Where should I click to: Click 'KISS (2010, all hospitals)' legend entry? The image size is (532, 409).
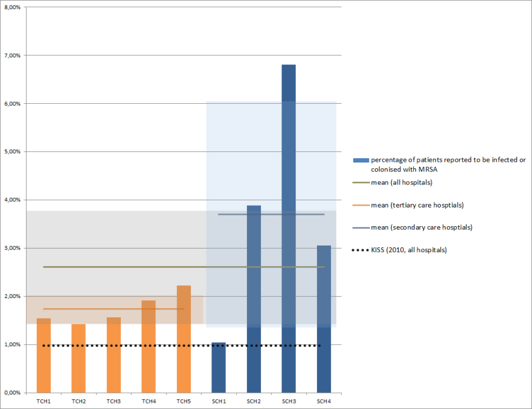coord(408,250)
